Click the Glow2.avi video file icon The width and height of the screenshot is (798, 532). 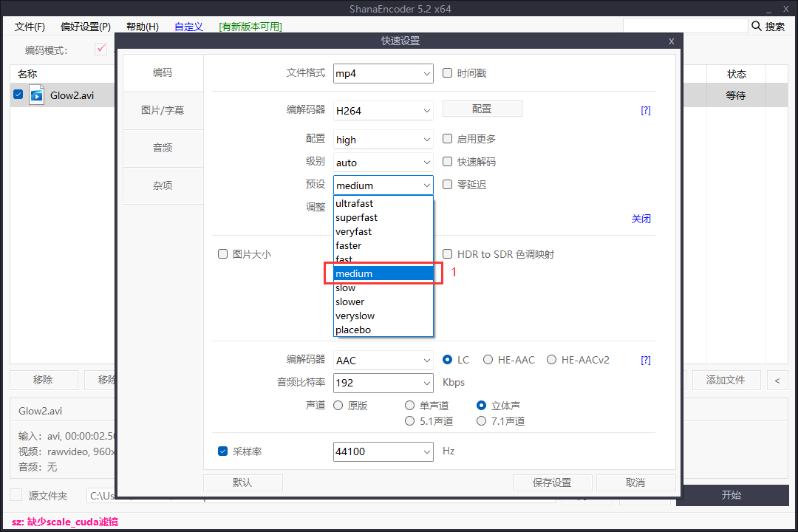click(x=37, y=95)
